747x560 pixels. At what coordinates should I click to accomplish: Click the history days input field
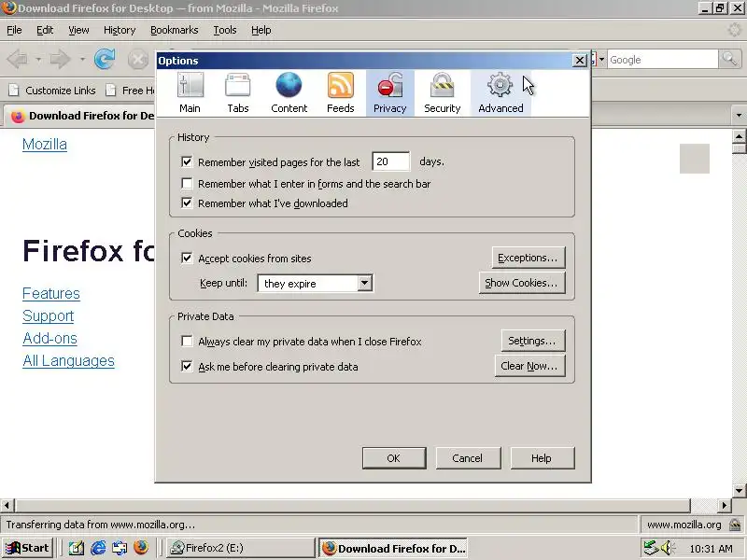point(390,161)
